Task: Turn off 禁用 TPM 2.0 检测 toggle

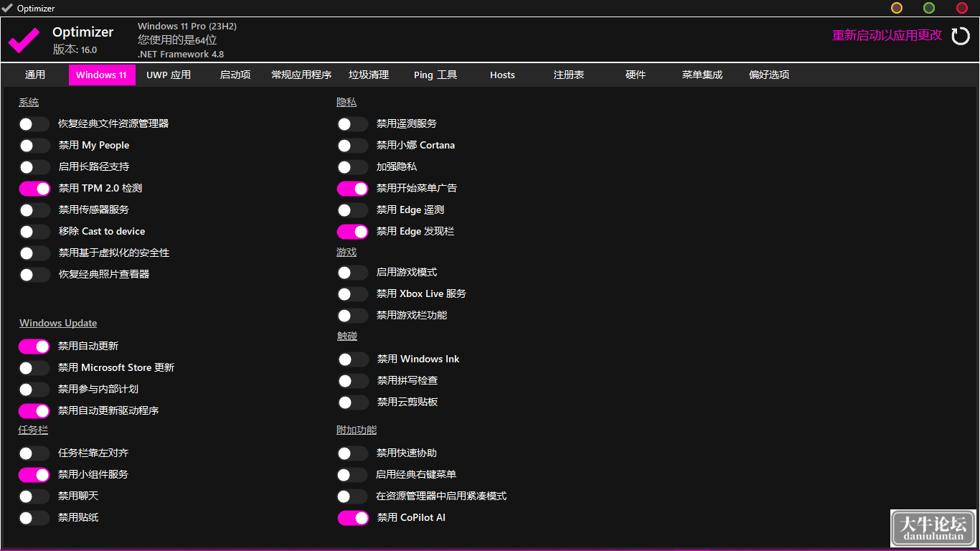Action: point(34,189)
